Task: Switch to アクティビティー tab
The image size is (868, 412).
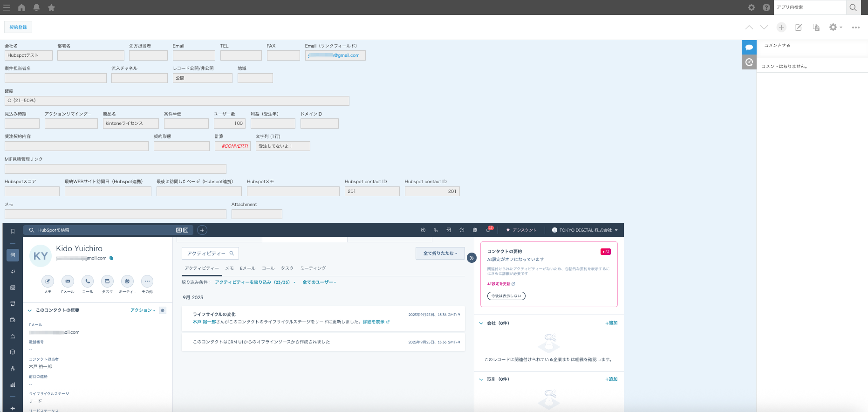Action: [201, 268]
